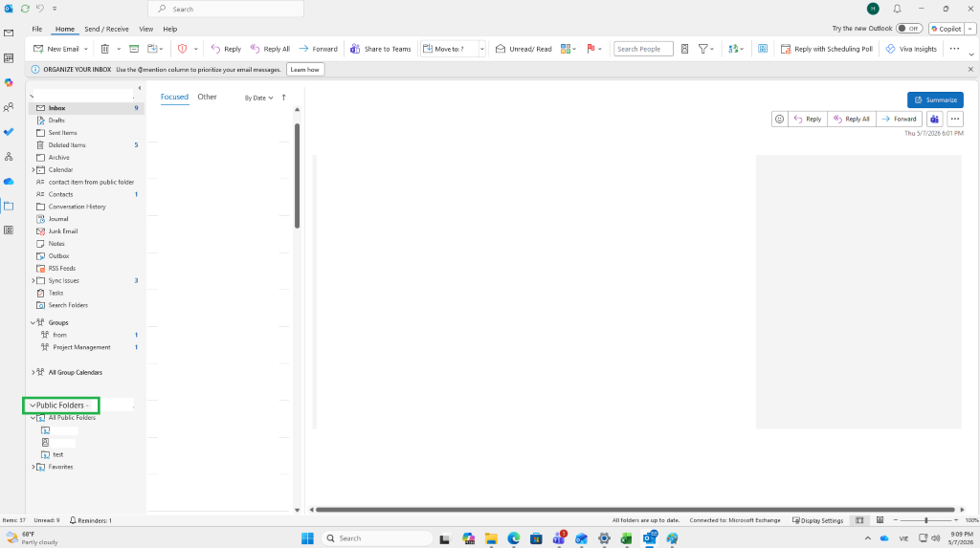Expand All Group Calendars

tap(33, 372)
